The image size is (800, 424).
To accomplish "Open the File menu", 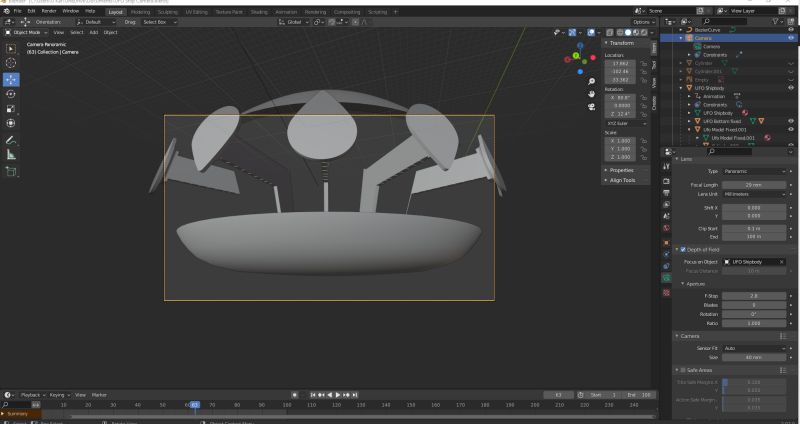I will pos(17,11).
